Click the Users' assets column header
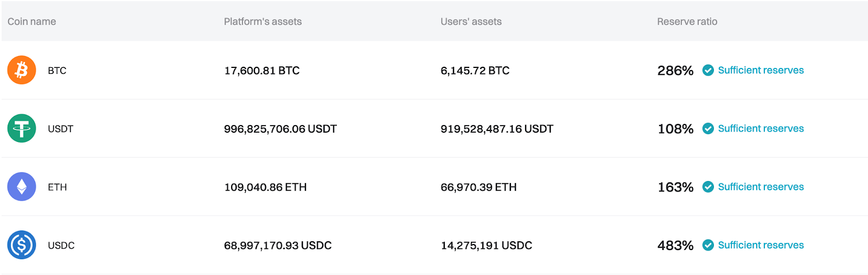Screen dimensions: 868x275 coord(471,22)
